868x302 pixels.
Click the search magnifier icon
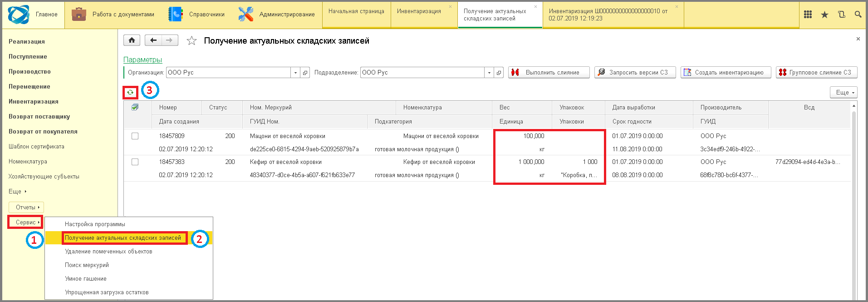[858, 15]
